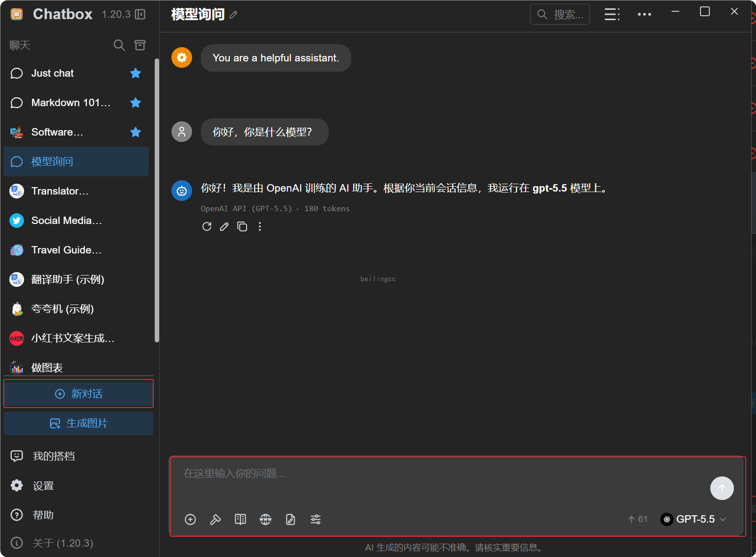Open 设置 settings menu item
756x557 pixels.
coord(79,486)
